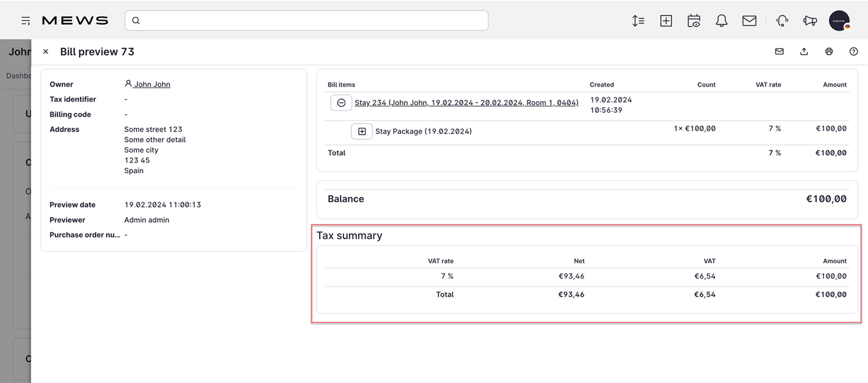This screenshot has width=868, height=383.
Task: Click the export upload icon in bill header
Action: [x=804, y=51]
